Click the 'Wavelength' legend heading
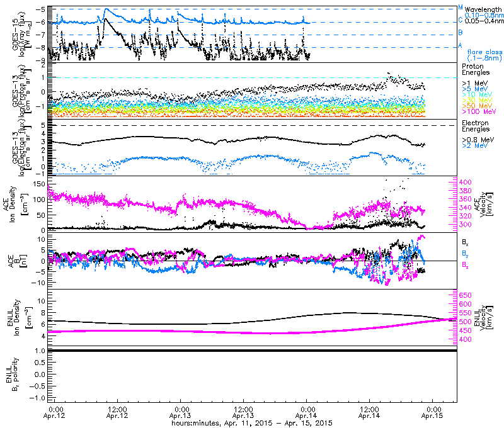 point(483,10)
